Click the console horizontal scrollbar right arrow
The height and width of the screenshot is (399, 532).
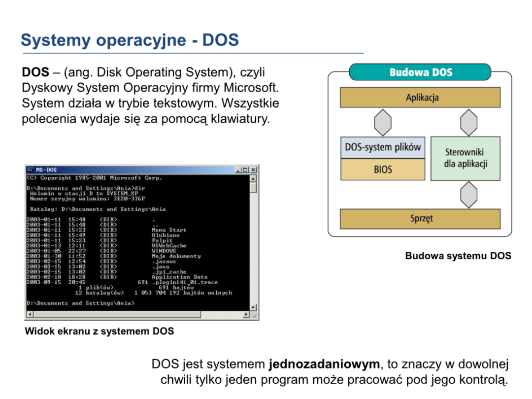246,314
